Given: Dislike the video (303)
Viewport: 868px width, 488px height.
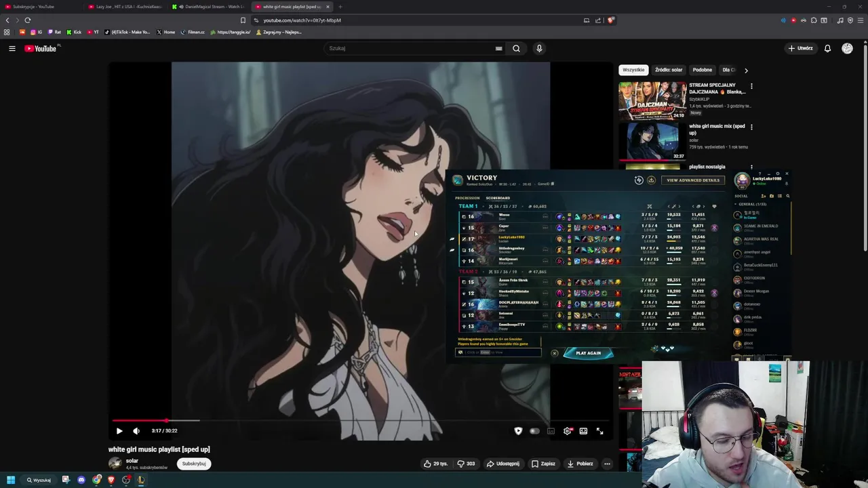Looking at the screenshot, I should tap(466, 464).
